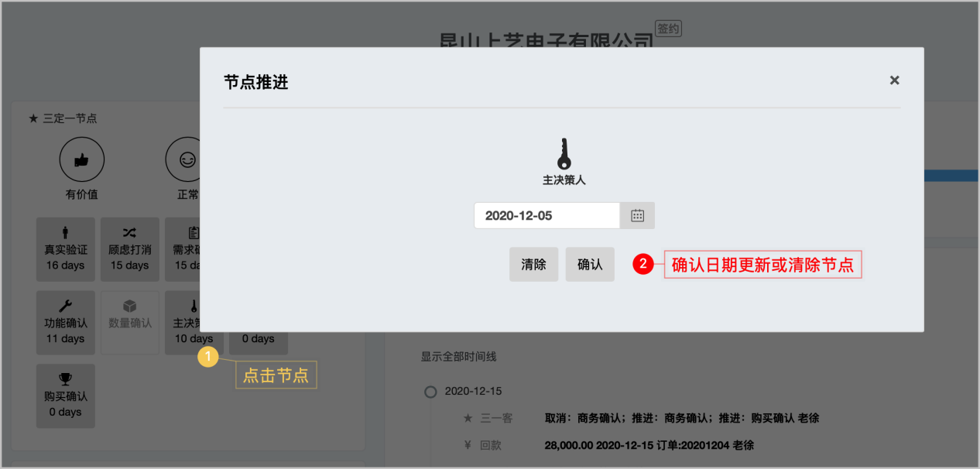
Task: Click the 确认 button
Action: (x=590, y=265)
